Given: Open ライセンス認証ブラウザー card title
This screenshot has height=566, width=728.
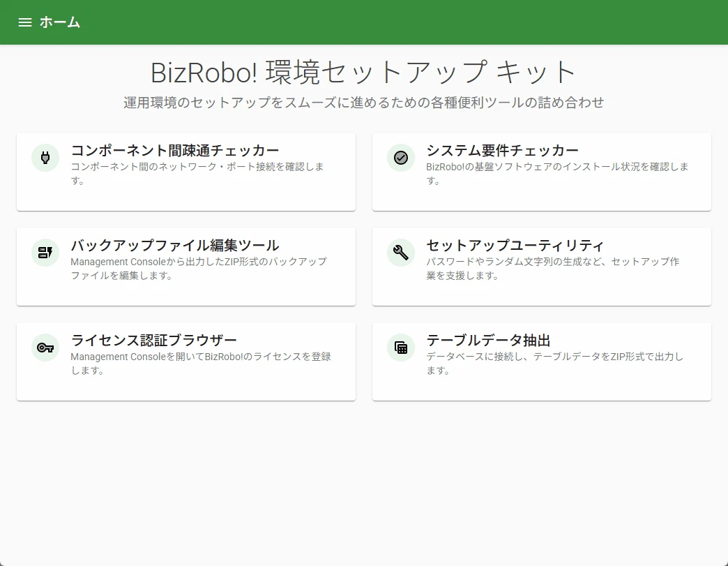Looking at the screenshot, I should [154, 341].
